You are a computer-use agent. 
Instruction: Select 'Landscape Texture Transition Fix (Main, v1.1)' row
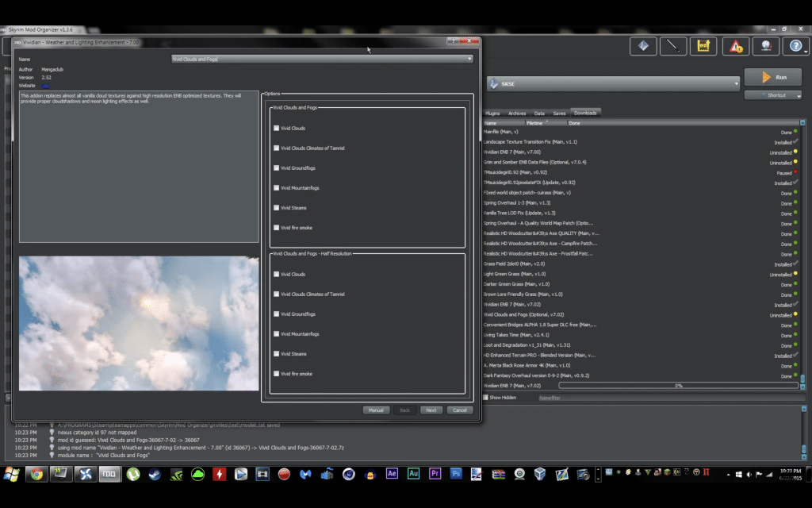641,141
